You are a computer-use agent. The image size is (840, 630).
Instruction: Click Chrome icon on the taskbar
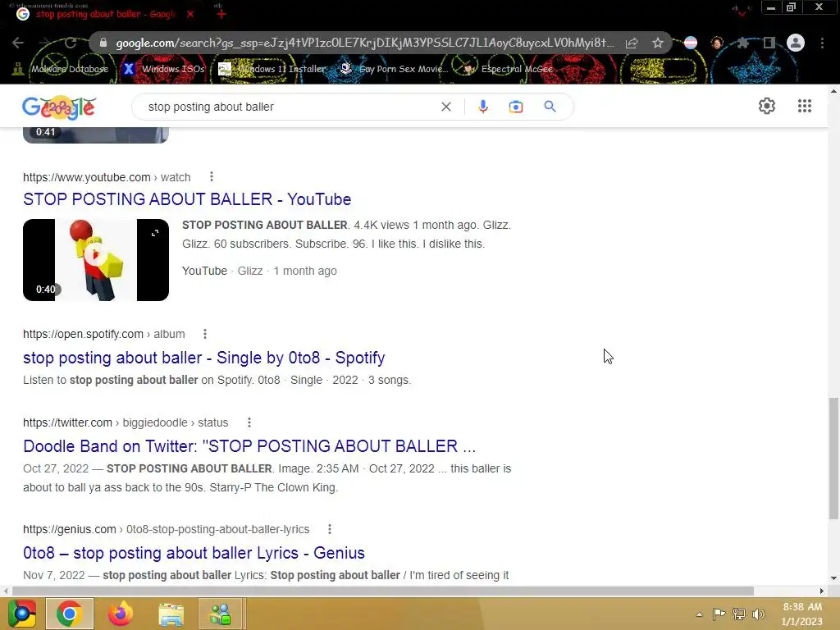point(69,614)
